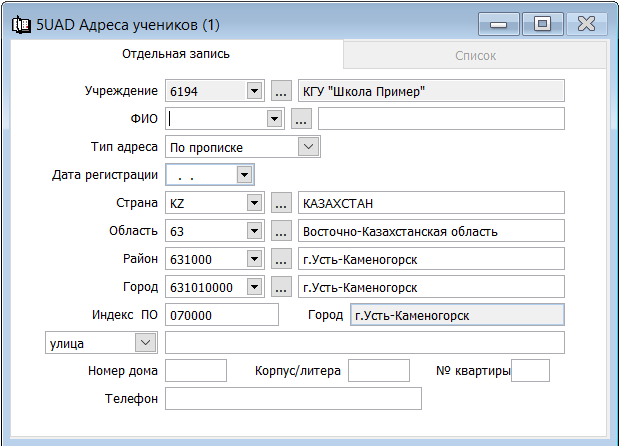Focus the Телефон input field
619x446 pixels.
(x=293, y=398)
